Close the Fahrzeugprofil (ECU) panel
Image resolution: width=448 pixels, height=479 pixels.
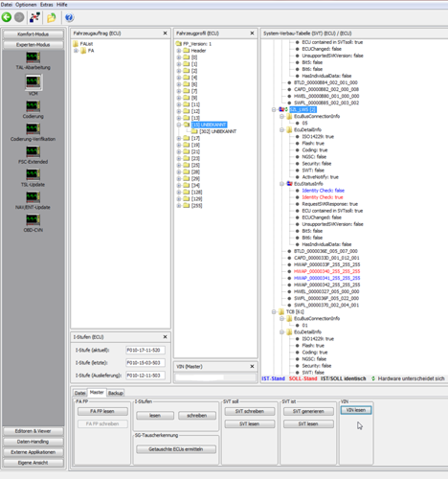(252, 34)
